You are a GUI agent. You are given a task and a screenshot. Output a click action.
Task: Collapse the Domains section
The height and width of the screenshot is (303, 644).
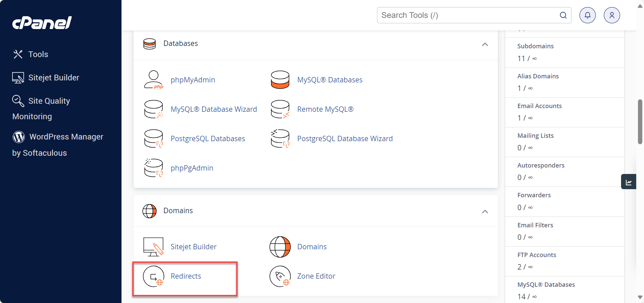485,211
